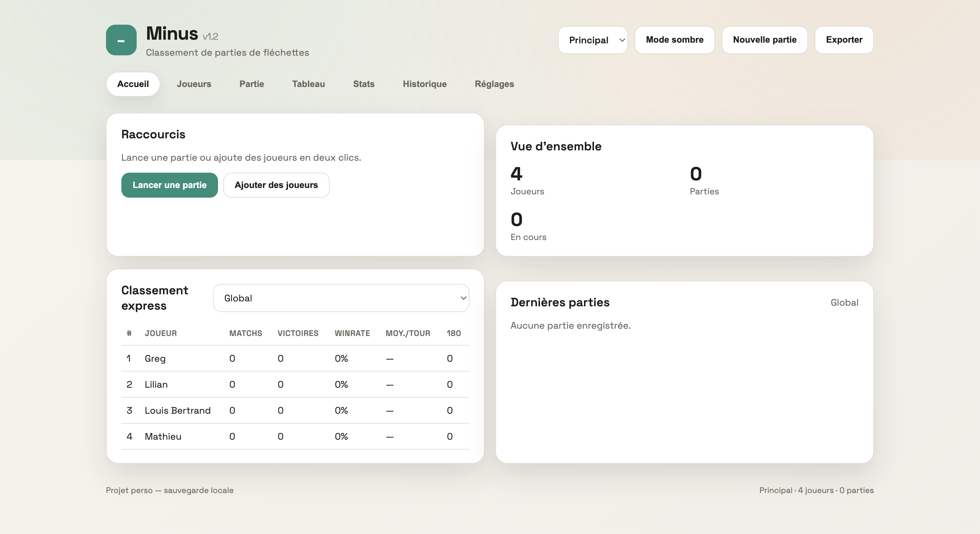
Task: Click footer 'Projet perso — sauvegarde locale'
Action: tap(170, 490)
